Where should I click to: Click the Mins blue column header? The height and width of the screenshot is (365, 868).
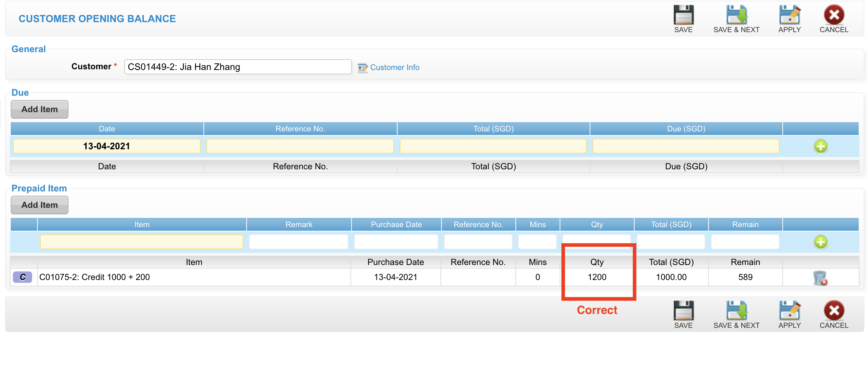[538, 224]
